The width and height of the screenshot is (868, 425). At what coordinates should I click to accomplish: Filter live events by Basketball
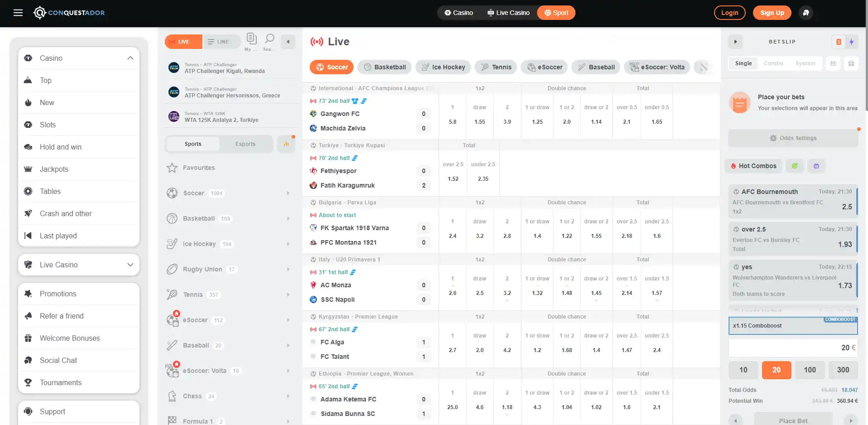click(385, 67)
